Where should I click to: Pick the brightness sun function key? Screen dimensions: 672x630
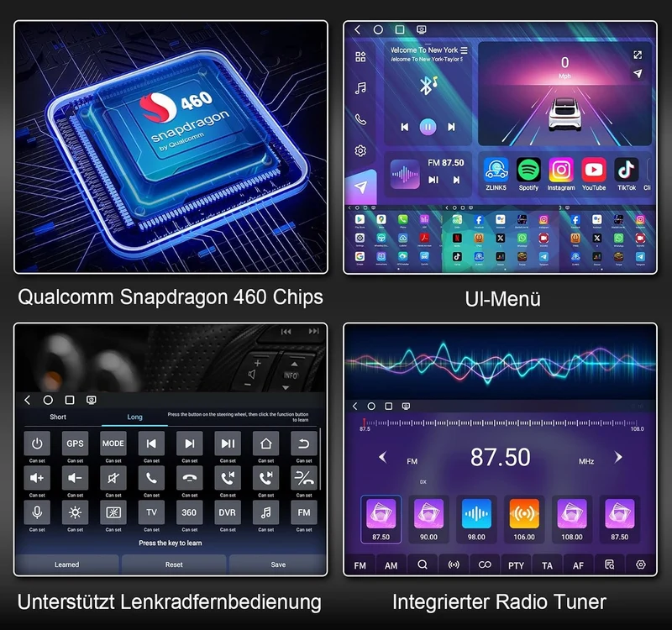pos(75,512)
